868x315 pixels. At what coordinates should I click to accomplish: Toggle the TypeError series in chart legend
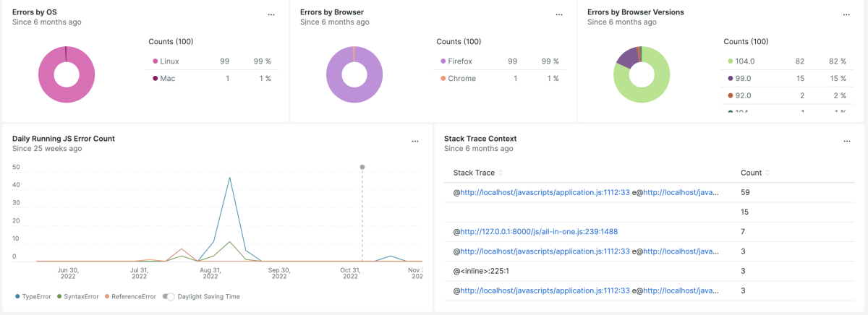[36, 296]
